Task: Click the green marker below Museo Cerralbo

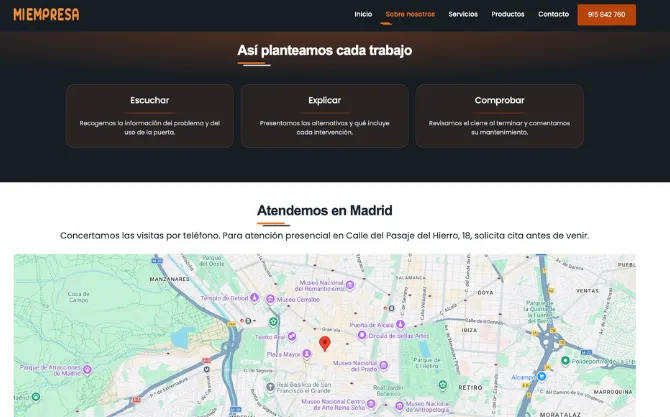Action: click(x=273, y=321)
